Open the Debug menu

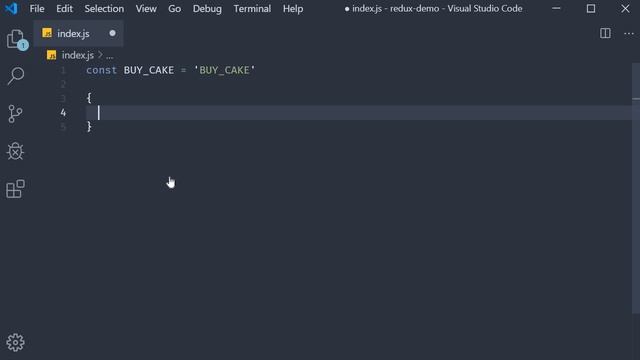(x=207, y=9)
